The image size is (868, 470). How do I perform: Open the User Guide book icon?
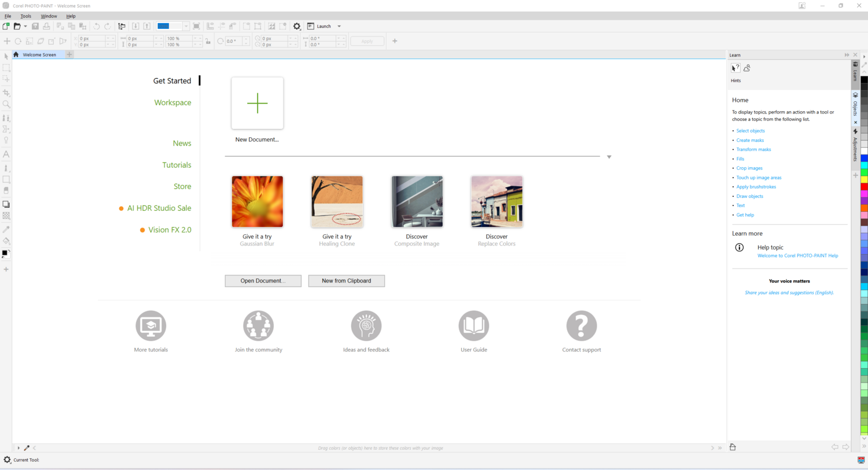[473, 326]
